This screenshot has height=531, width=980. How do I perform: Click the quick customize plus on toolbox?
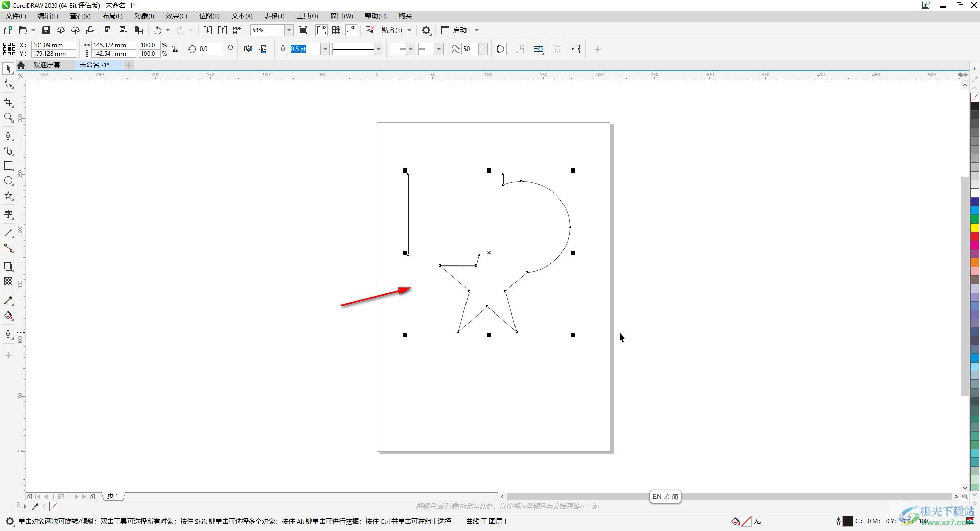(x=8, y=355)
